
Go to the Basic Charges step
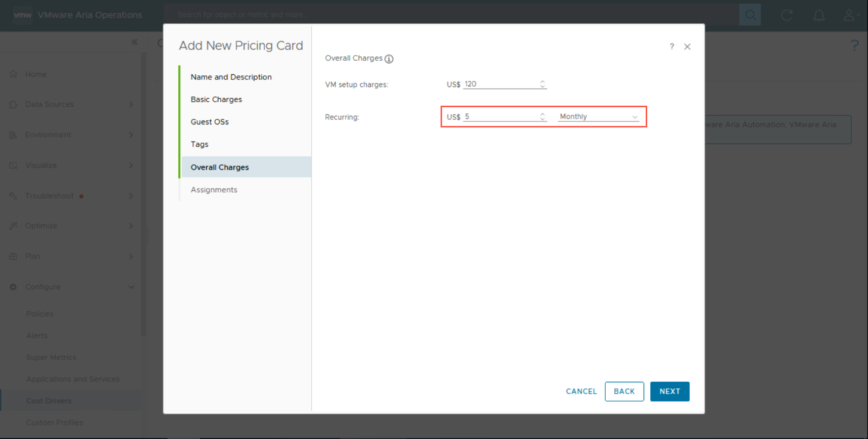(x=216, y=100)
